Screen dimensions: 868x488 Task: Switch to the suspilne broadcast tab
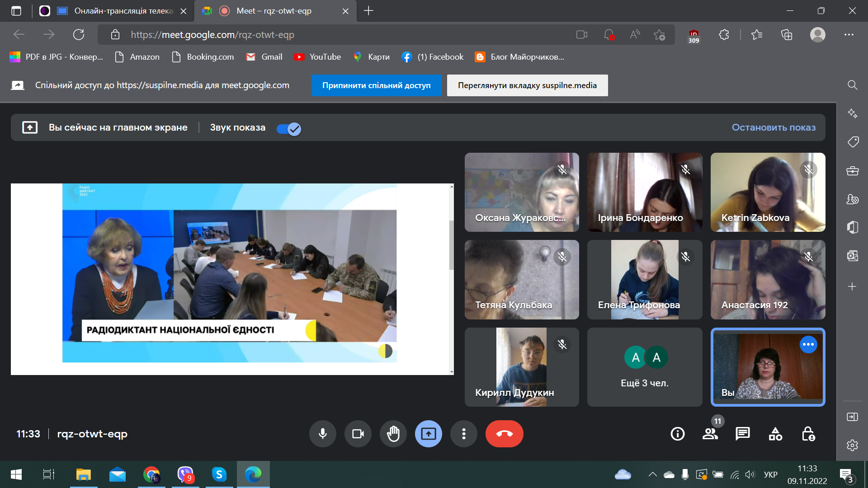coord(123,11)
